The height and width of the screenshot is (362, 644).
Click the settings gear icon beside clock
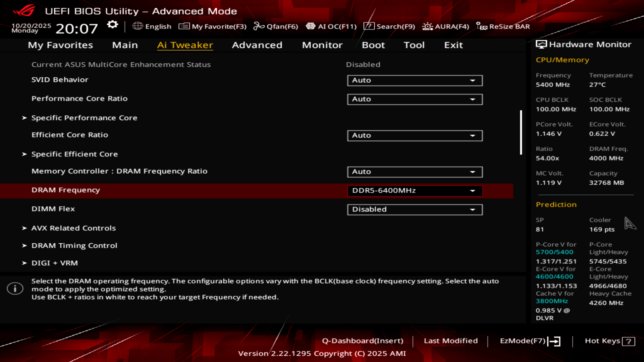pos(112,25)
